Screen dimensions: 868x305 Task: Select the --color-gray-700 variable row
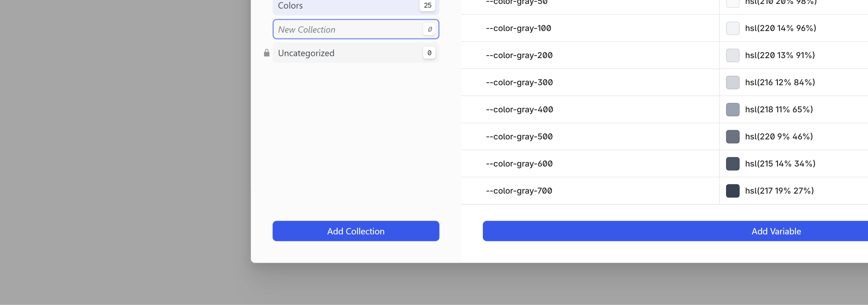point(606,191)
